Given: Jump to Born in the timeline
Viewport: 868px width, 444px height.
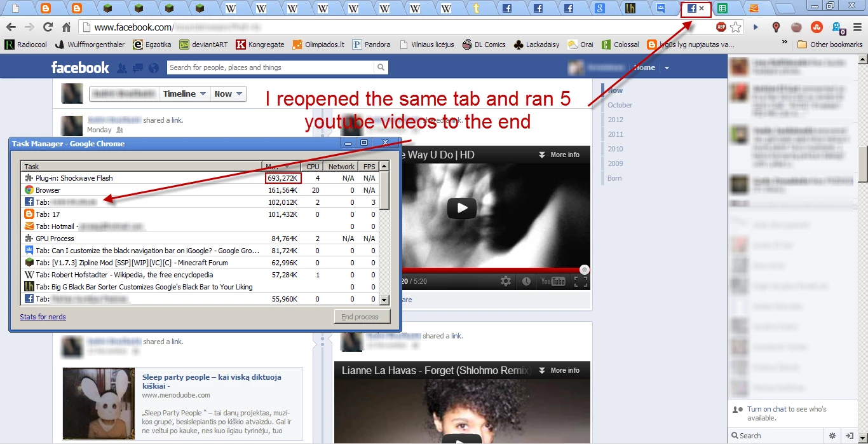Looking at the screenshot, I should tap(614, 178).
